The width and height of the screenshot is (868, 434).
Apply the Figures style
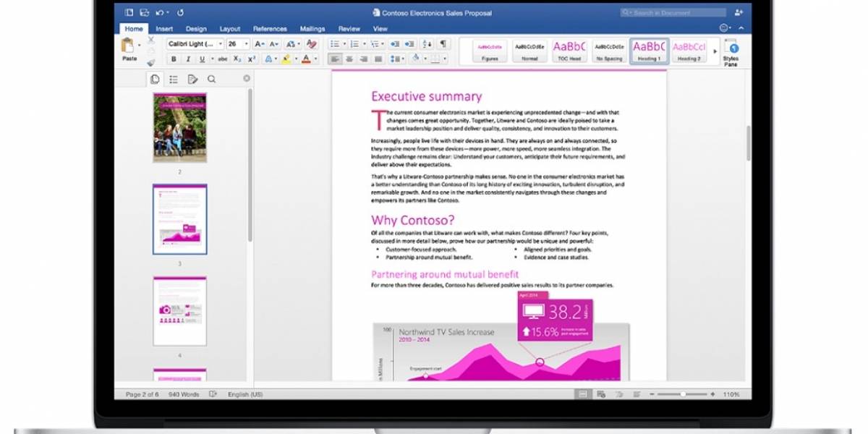tap(490, 51)
